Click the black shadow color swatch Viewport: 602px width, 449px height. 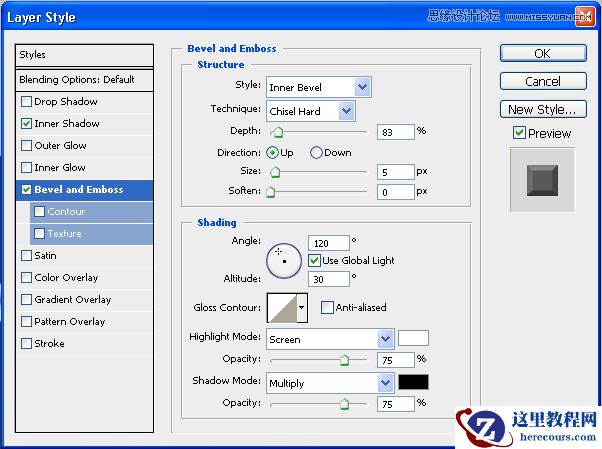pyautogui.click(x=413, y=382)
